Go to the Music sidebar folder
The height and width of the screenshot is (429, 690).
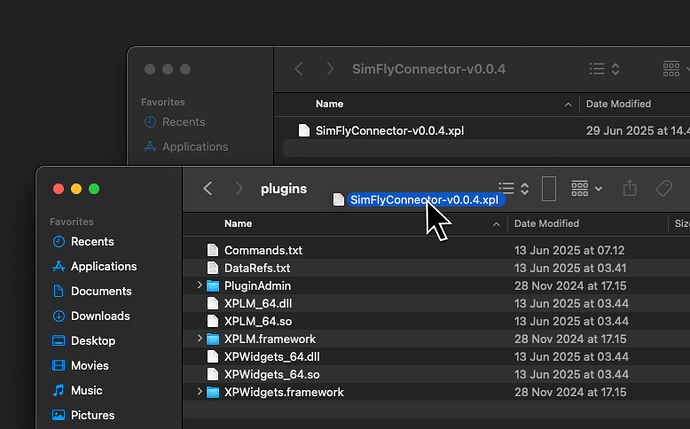[x=86, y=390]
